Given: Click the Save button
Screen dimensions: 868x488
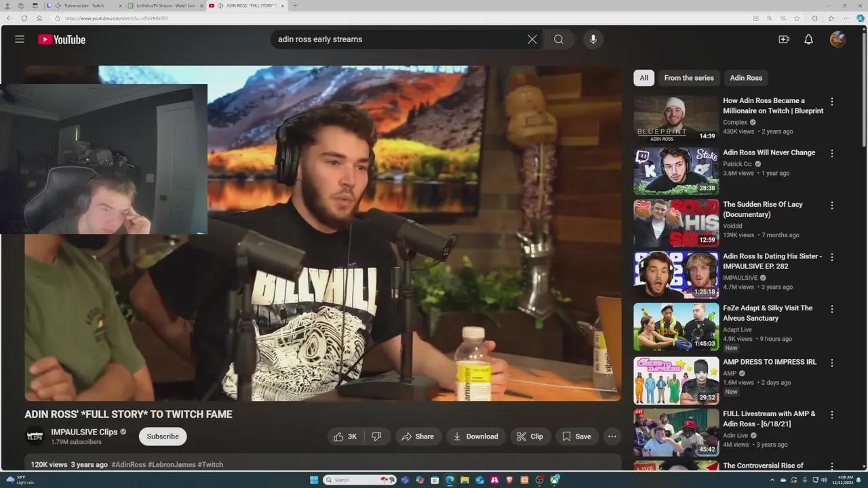Looking at the screenshot, I should tap(576, 436).
